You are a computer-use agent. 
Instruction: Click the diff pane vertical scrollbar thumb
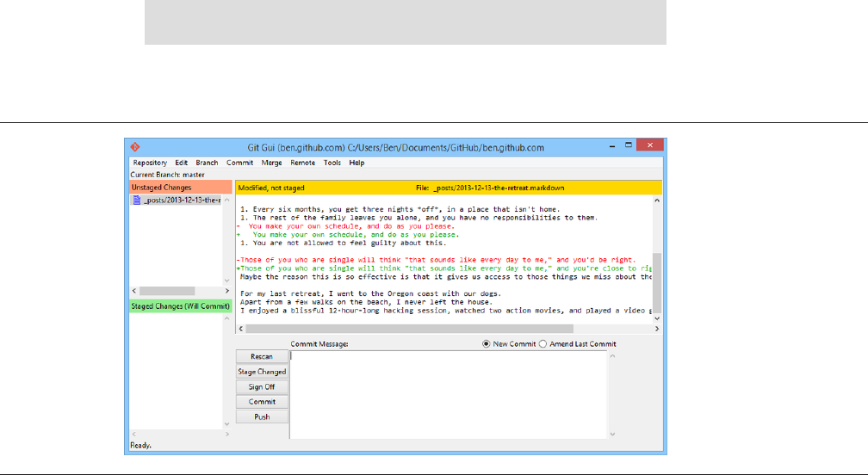(657, 282)
